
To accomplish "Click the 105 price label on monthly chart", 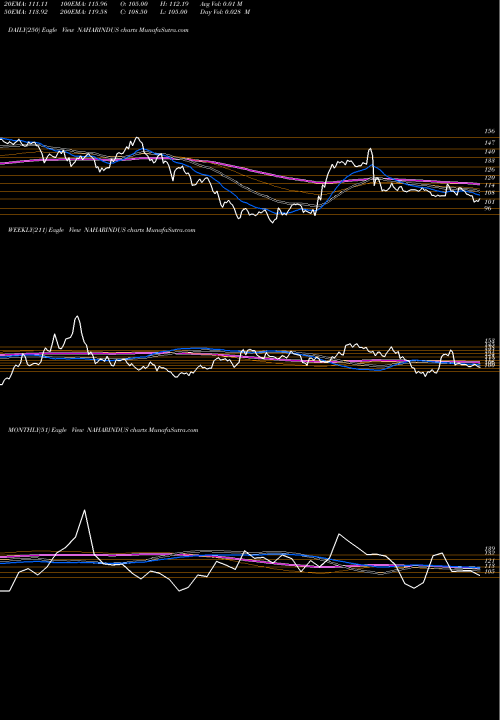I will pyautogui.click(x=490, y=572).
